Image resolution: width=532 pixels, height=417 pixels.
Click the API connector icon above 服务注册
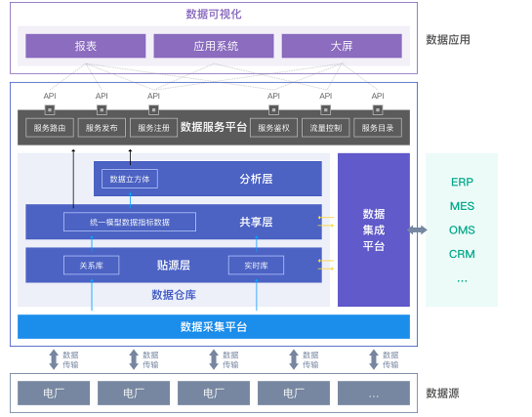153,110
